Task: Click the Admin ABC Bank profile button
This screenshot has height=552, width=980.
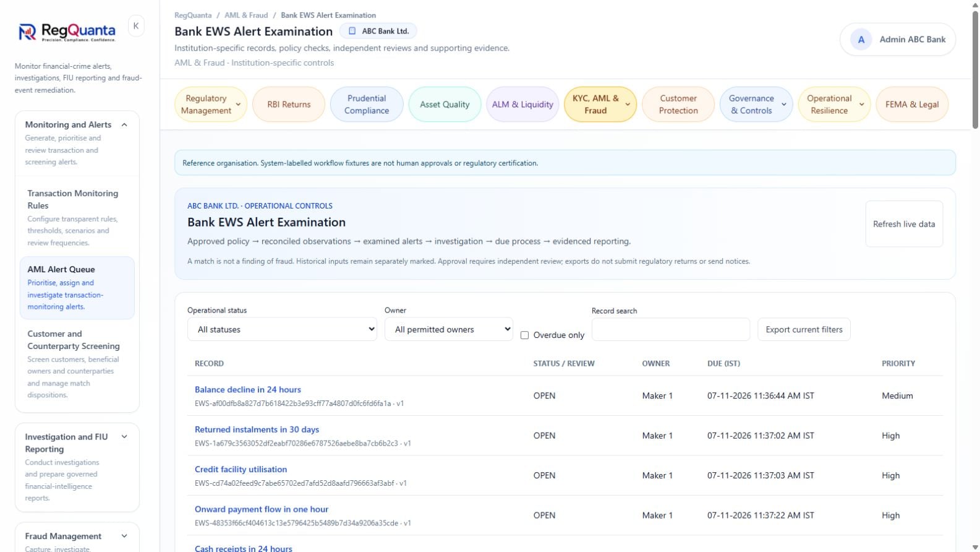Action: point(897,40)
